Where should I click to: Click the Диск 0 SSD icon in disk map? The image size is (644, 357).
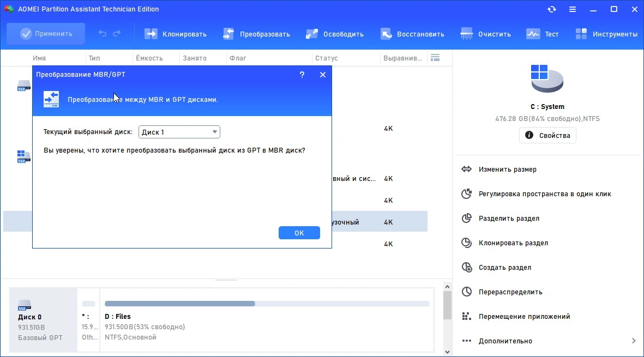(25, 305)
